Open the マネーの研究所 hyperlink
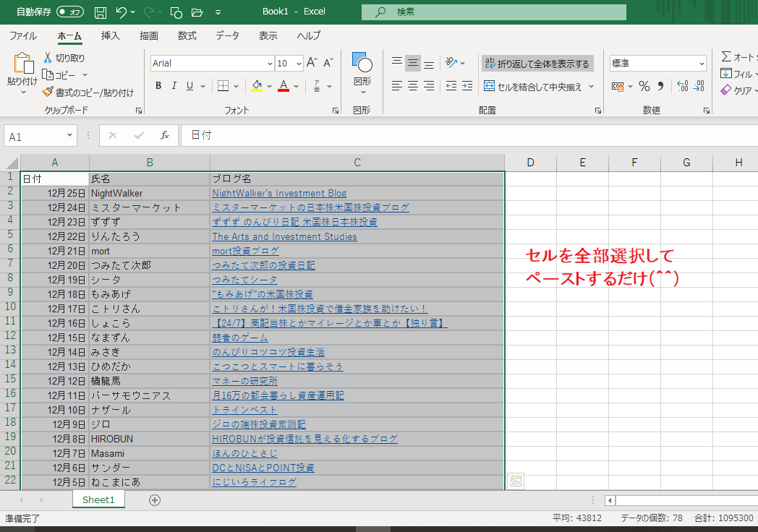The height and width of the screenshot is (532, 758). (x=245, y=381)
